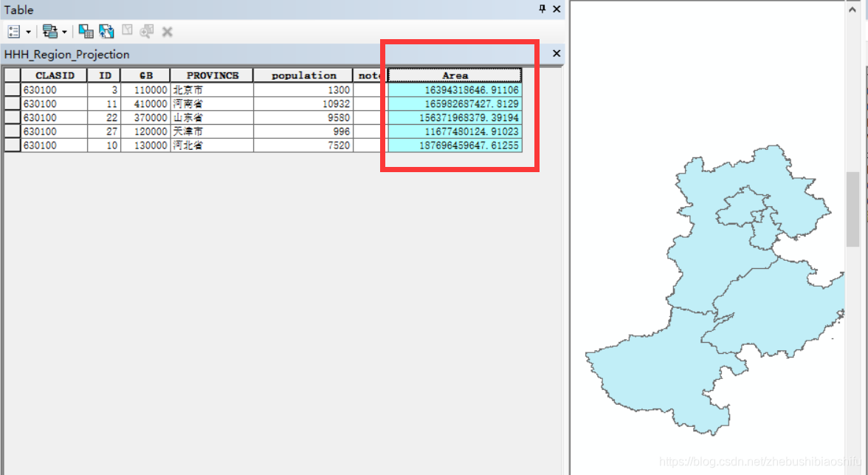Click GB cell 410000
The image size is (868, 475).
click(145, 103)
